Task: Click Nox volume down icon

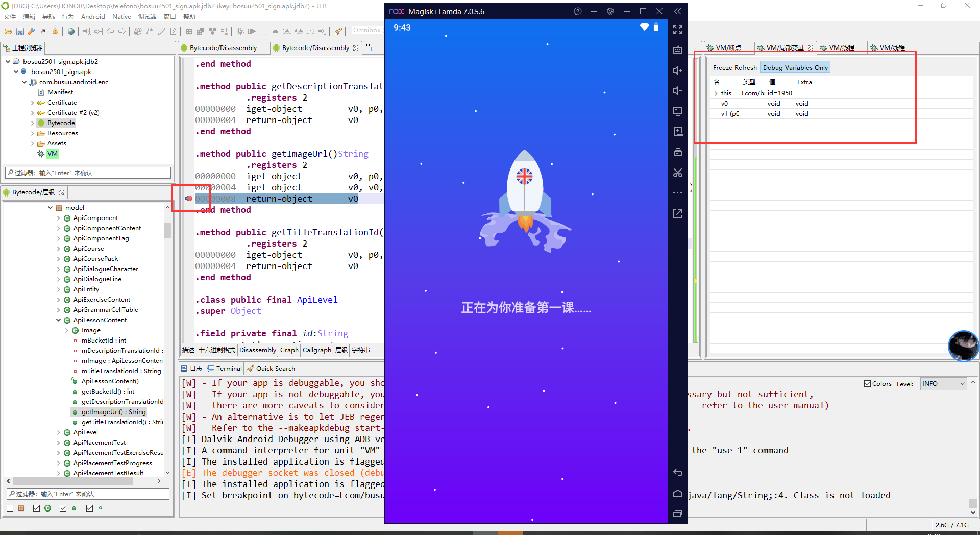Action: 678,91
